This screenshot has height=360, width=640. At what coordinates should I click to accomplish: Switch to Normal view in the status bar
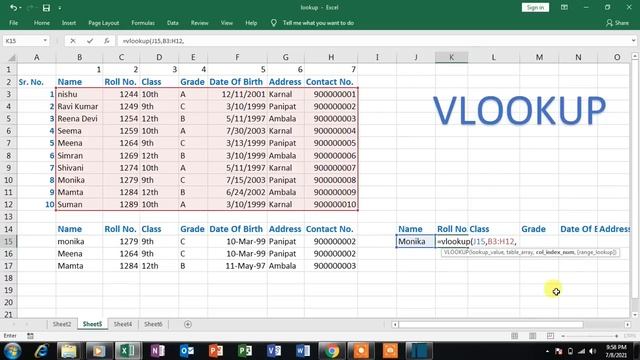515,336
